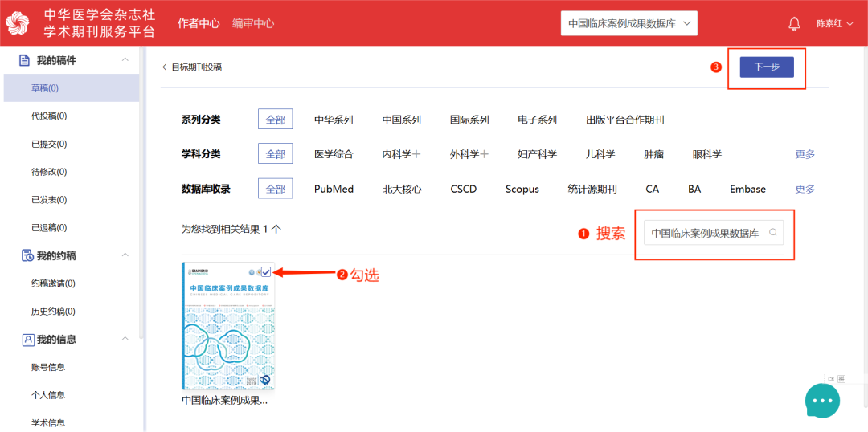Filter by BA database
The image size is (868, 432).
(694, 190)
